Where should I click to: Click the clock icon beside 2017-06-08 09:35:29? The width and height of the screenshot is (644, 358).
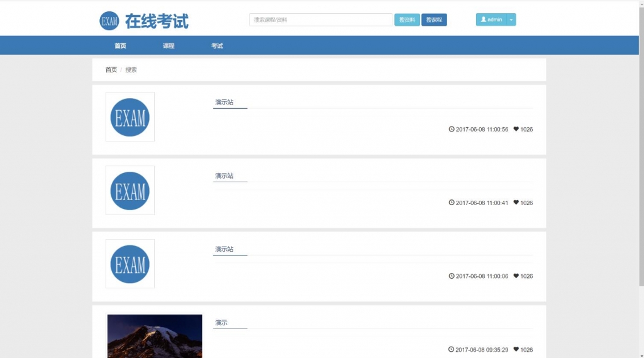pos(452,349)
